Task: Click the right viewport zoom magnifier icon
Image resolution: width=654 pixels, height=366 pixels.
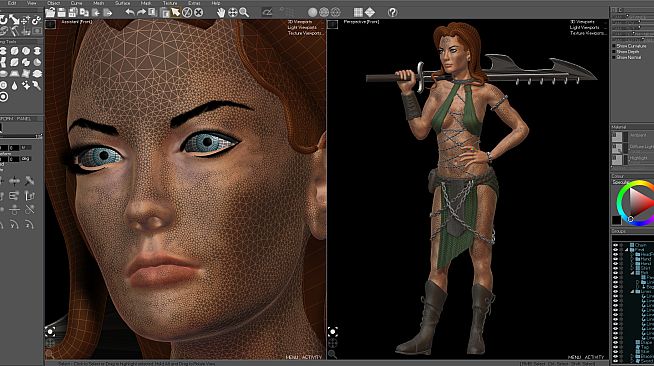Action: coord(332,354)
